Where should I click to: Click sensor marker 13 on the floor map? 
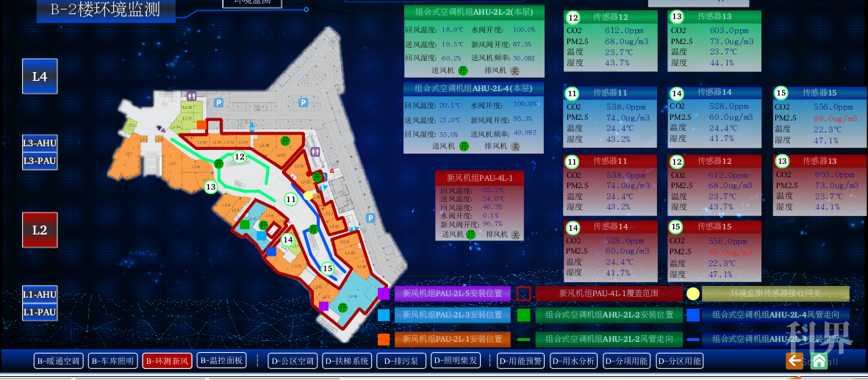(x=210, y=187)
